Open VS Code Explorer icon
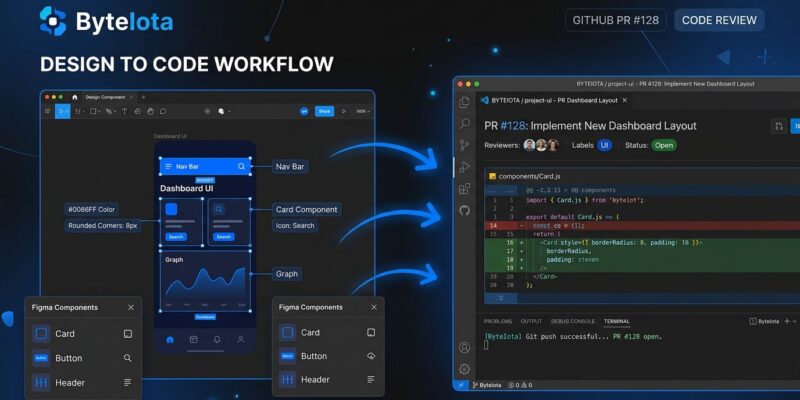This screenshot has width=800, height=400. [x=464, y=102]
